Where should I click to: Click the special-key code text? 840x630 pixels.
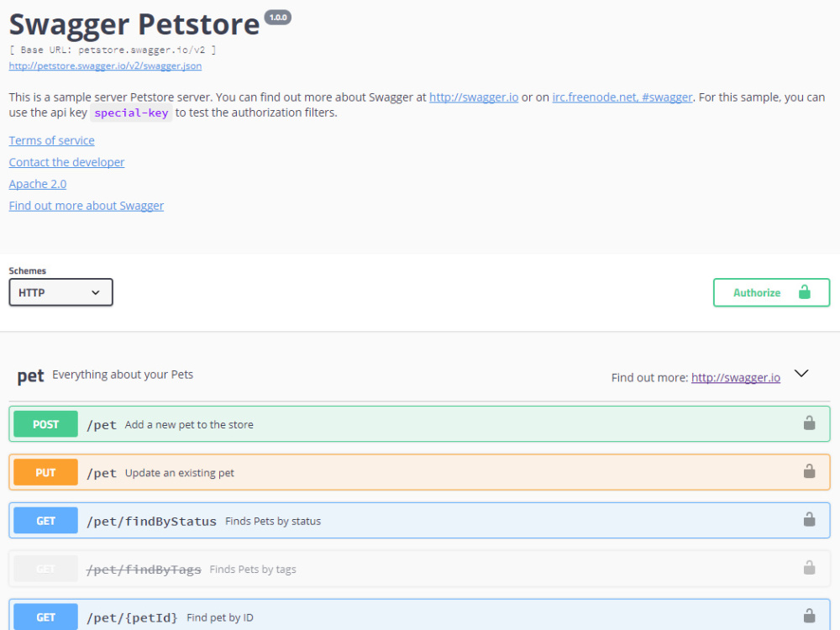(x=131, y=113)
